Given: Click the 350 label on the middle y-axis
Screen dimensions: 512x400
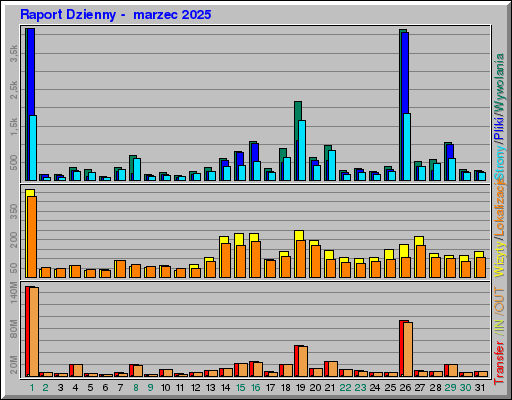Looking at the screenshot, I should click(14, 211).
